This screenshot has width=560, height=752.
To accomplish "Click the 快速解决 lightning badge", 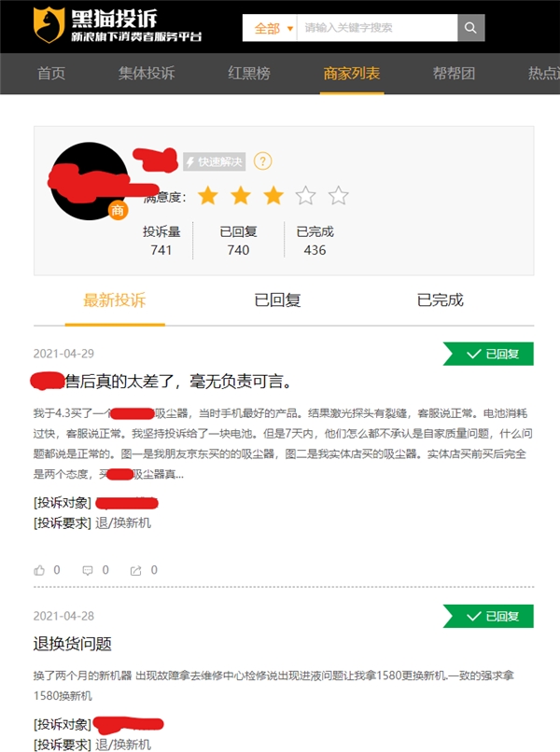I will (x=214, y=161).
